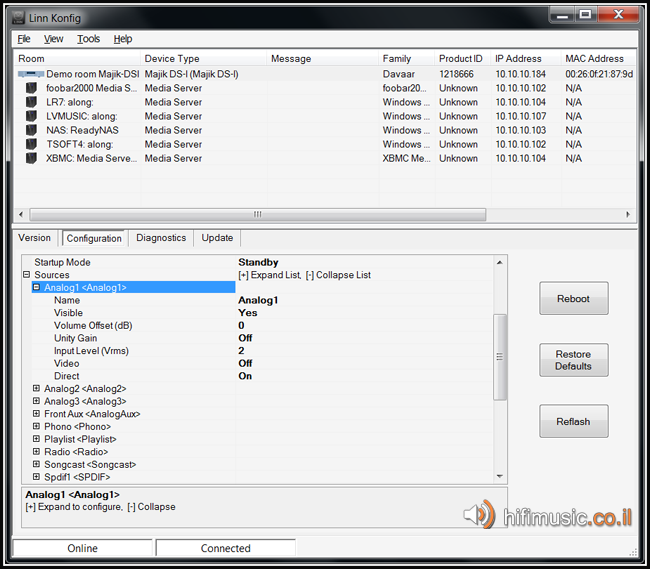Open the File menu
The image size is (650, 569).
coord(24,39)
